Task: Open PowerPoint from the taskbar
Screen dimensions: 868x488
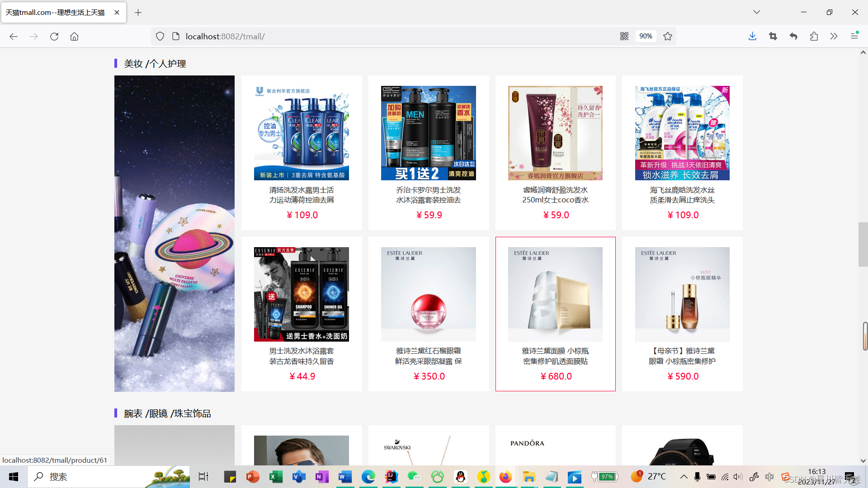Action: 253,477
